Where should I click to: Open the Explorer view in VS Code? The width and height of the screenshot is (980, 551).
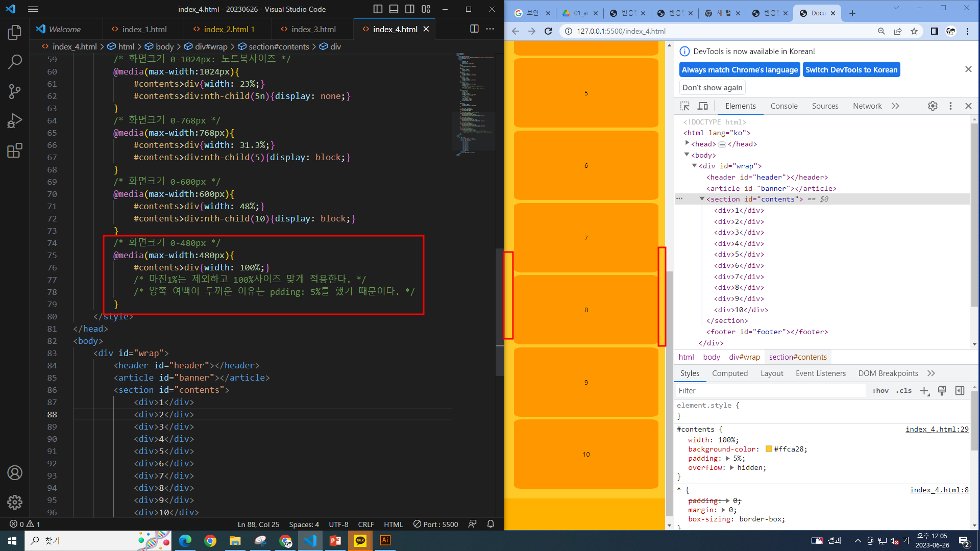[15, 33]
